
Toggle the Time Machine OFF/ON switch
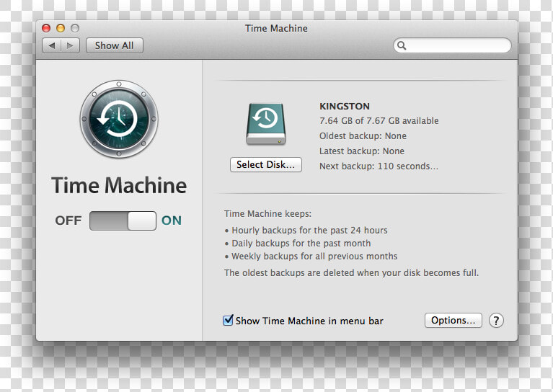123,220
